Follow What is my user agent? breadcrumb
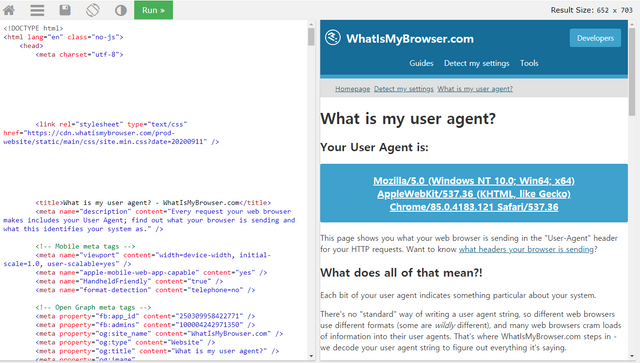Image resolution: width=640 pixels, height=363 pixels. [x=475, y=89]
